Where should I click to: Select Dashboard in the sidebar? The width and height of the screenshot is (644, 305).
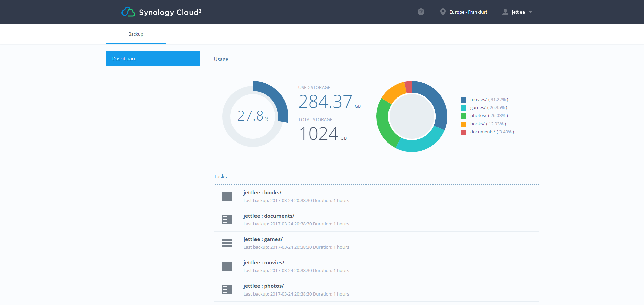[153, 59]
